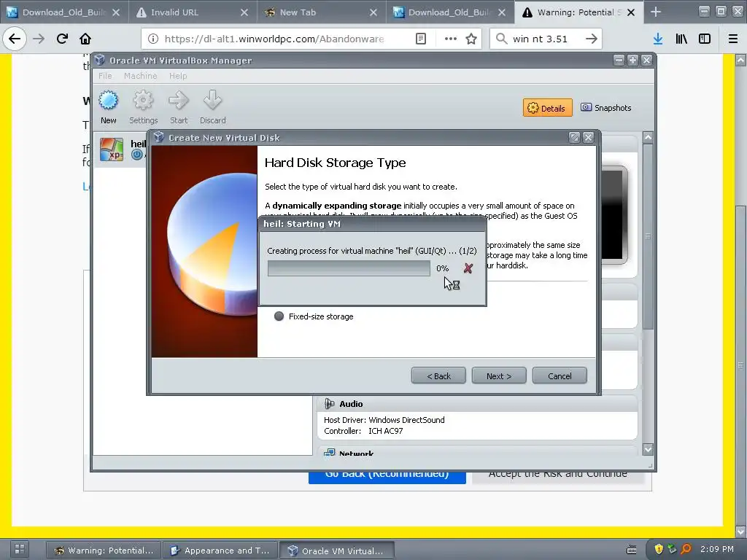Reload the current page
Viewport: 747px width, 560px height.
pyautogui.click(x=62, y=39)
